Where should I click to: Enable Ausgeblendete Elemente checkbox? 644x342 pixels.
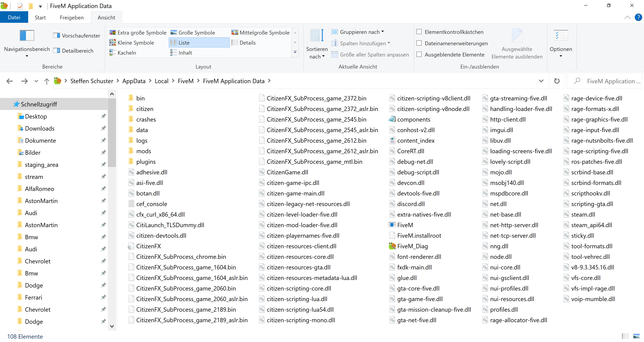click(419, 54)
